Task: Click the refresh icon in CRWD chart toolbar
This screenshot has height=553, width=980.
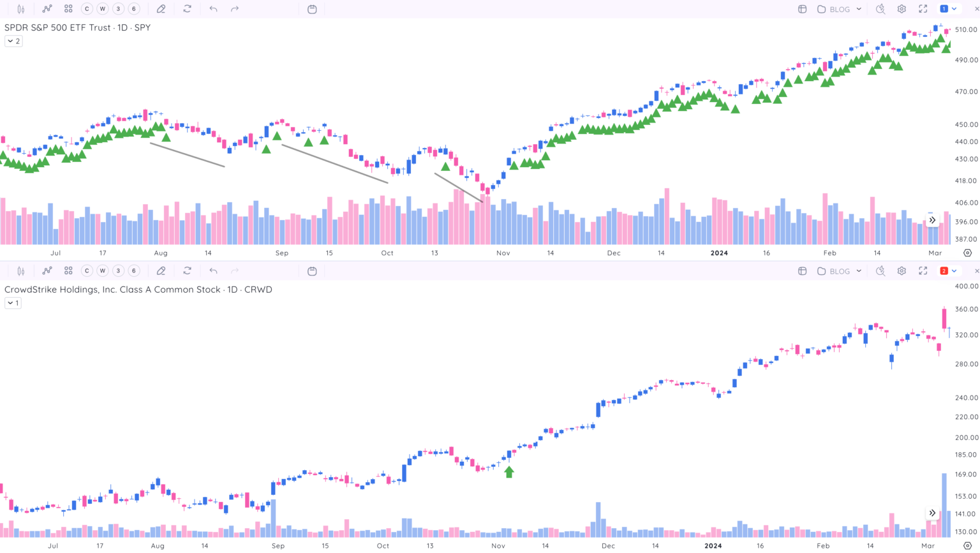Action: (187, 271)
